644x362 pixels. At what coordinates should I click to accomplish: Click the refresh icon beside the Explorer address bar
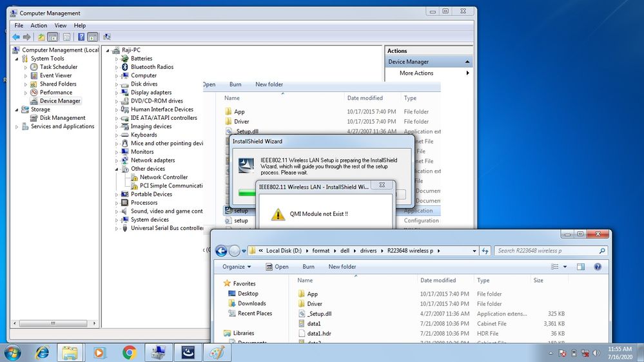coord(485,251)
